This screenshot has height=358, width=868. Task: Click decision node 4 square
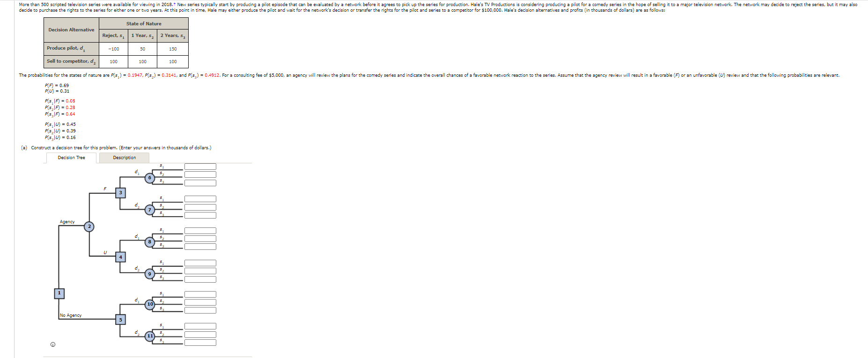[120, 257]
